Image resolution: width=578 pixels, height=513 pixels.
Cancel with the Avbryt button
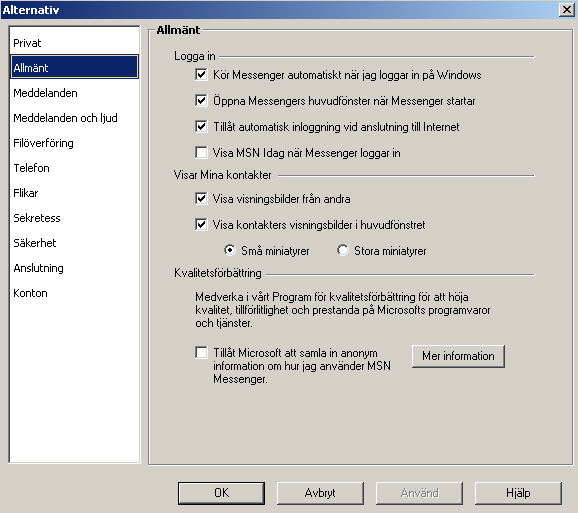coord(320,493)
